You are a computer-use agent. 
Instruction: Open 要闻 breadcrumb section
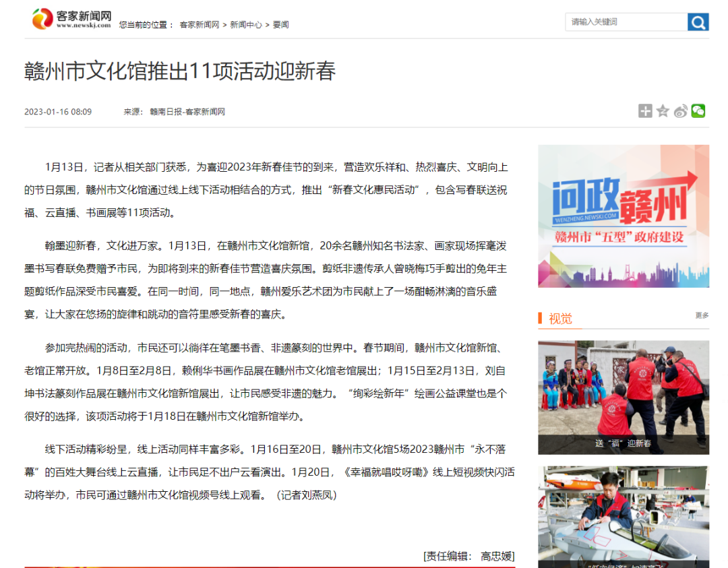coord(280,25)
